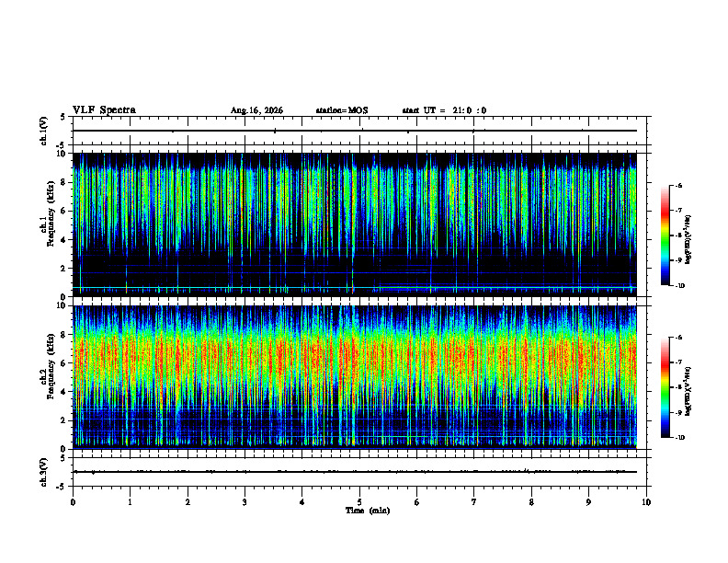Click the time axis tick label '8'
This screenshot has height=563, width=728.
click(531, 502)
